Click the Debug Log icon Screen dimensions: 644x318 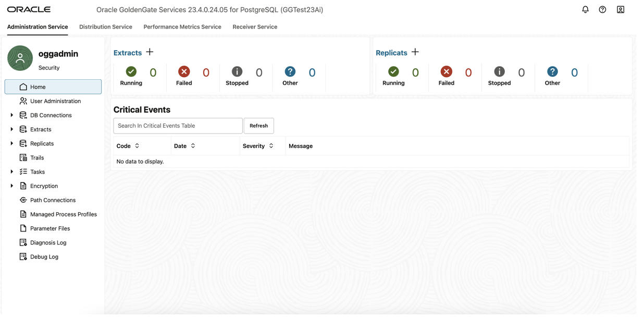[23, 256]
